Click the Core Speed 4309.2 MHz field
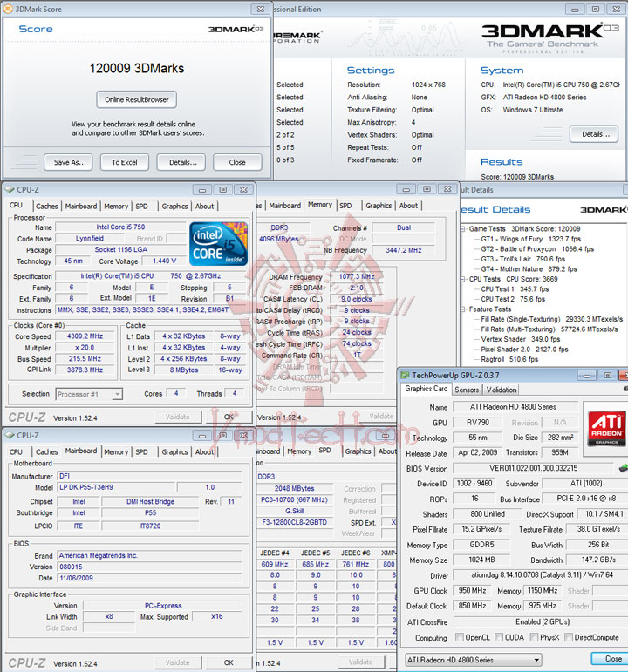The width and height of the screenshot is (628, 672). (x=85, y=336)
